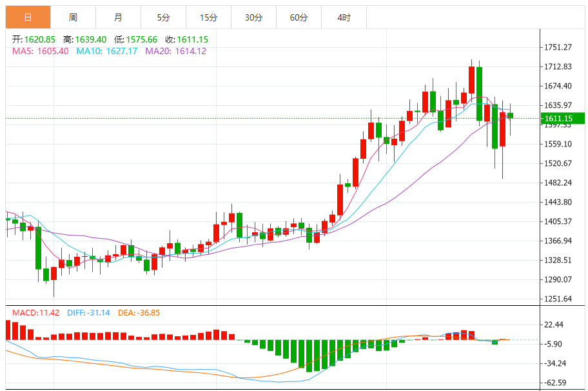Switch to the 周 weekly tab
This screenshot has height=391, width=588.
[73, 17]
